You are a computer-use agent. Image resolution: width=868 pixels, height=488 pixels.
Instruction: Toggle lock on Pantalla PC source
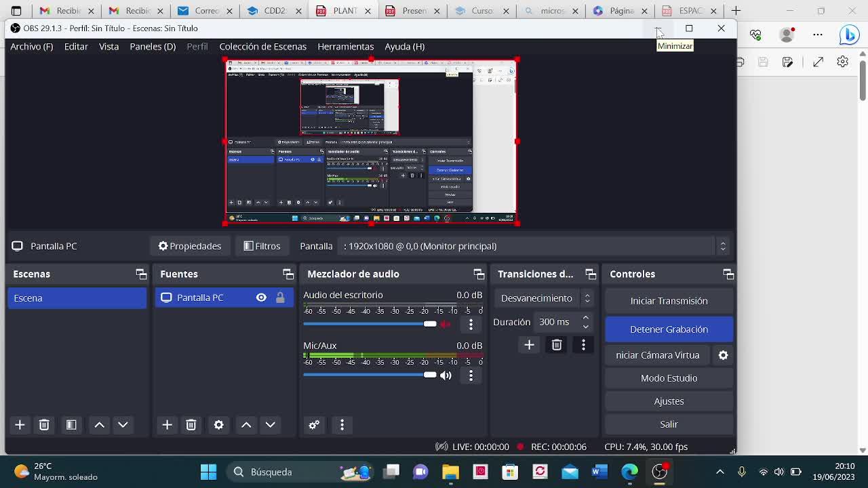coord(280,298)
